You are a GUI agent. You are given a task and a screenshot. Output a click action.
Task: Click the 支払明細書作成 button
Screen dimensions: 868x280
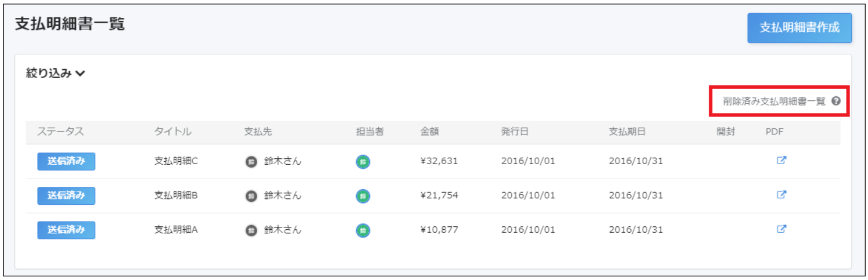[x=799, y=28]
